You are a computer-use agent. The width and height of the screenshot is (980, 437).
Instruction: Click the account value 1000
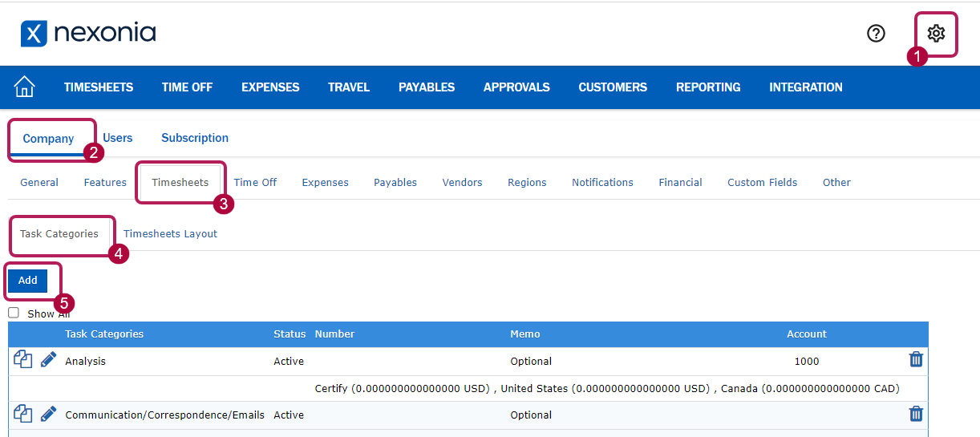[807, 362]
